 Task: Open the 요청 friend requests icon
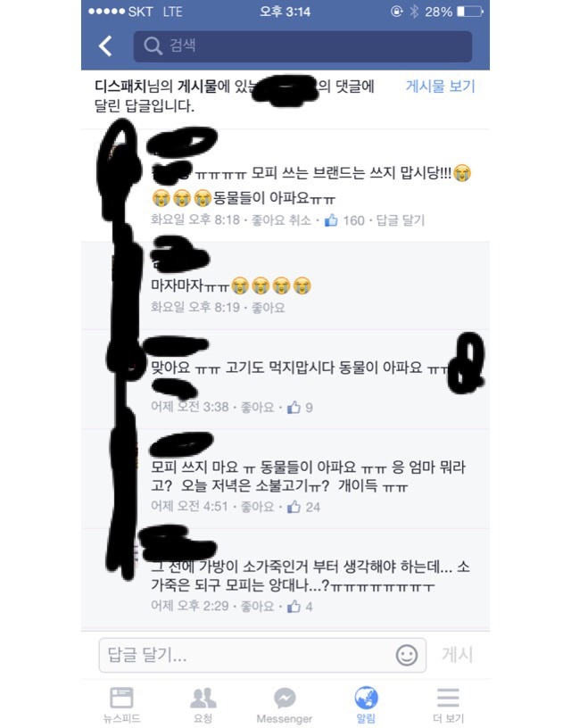click(203, 698)
